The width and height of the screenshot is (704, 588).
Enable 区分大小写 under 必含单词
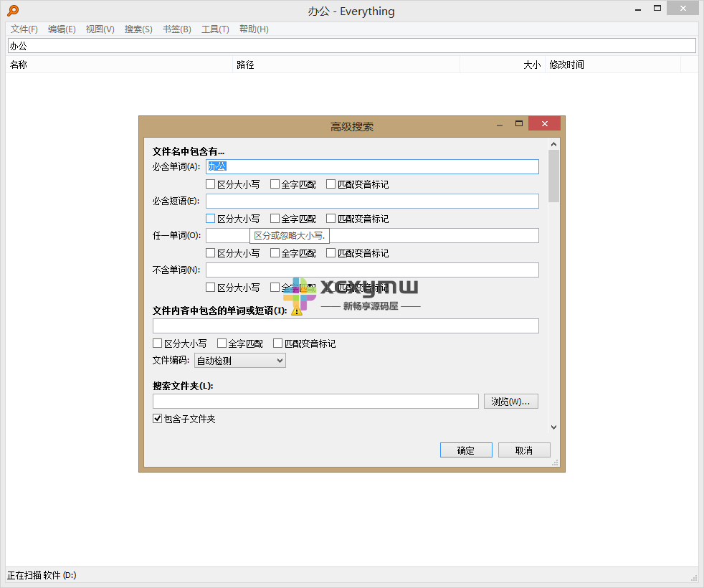click(211, 184)
